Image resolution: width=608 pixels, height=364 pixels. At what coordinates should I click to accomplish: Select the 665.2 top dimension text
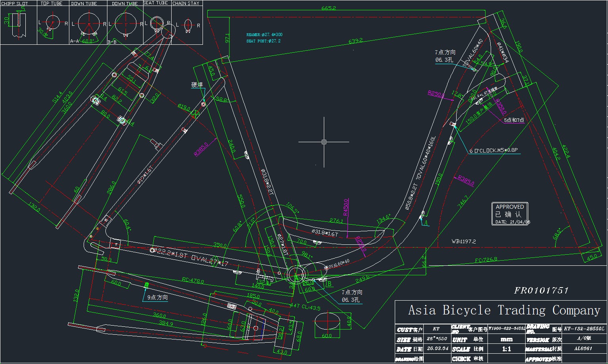click(329, 8)
